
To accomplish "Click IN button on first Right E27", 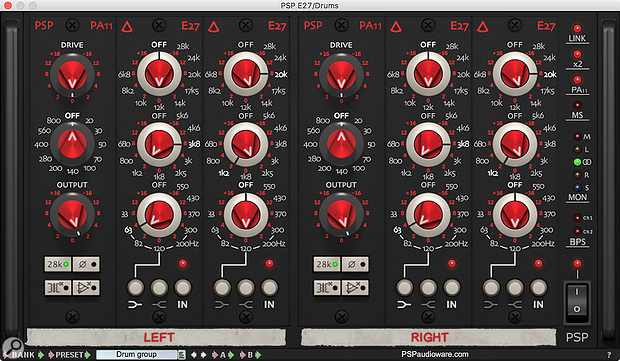I will [x=452, y=287].
